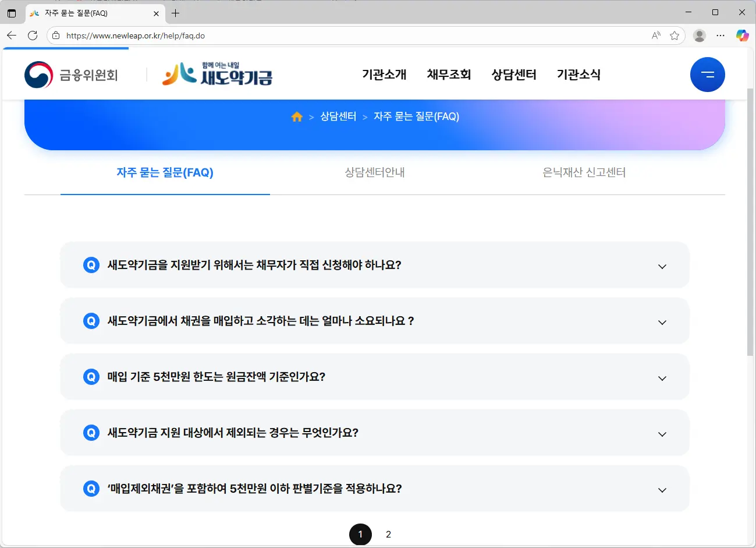The height and width of the screenshot is (548, 756).
Task: Expand the FAQ about 매입제외채권 판별기준
Action: 374,489
